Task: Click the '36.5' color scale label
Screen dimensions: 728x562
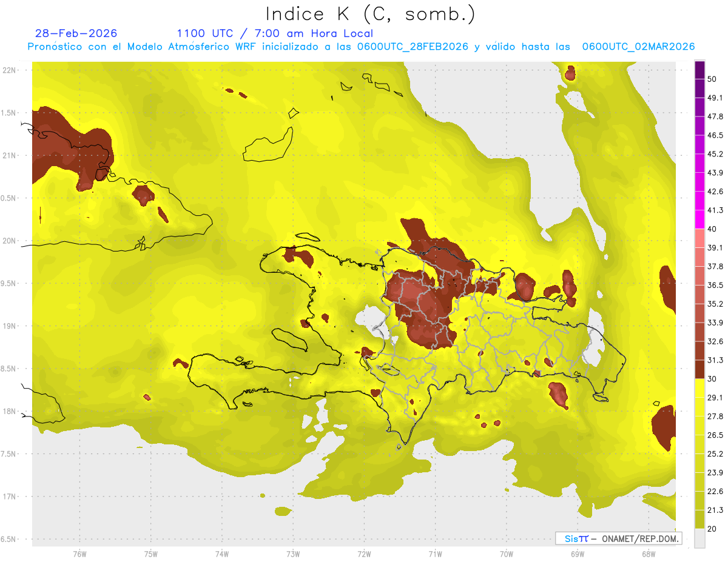Action: [715, 286]
